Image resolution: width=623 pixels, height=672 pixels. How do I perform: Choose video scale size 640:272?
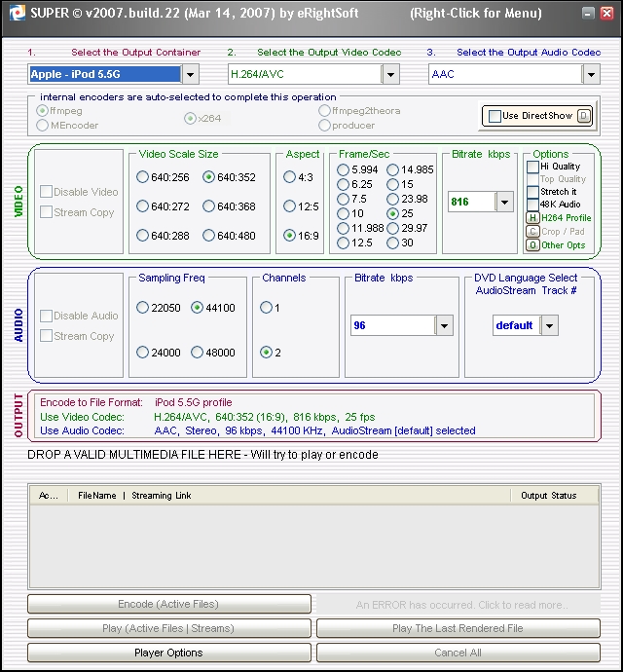point(142,206)
